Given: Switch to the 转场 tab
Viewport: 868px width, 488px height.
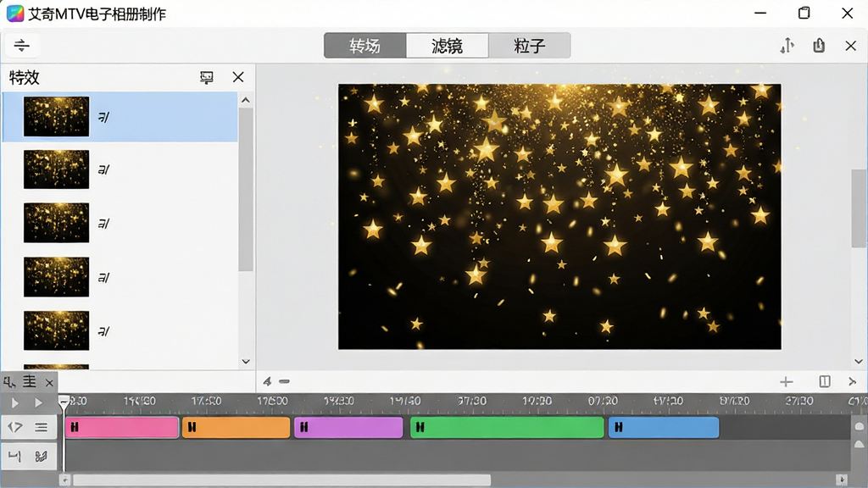Looking at the screenshot, I should pos(364,46).
